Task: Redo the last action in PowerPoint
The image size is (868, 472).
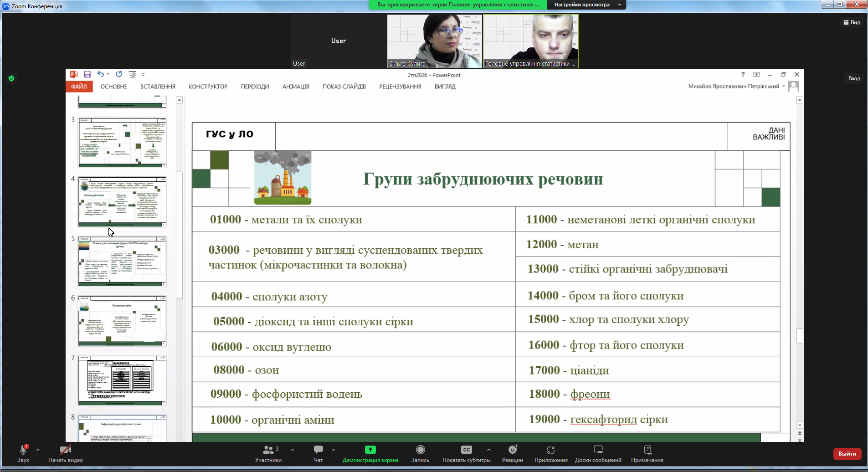Action: pos(119,74)
